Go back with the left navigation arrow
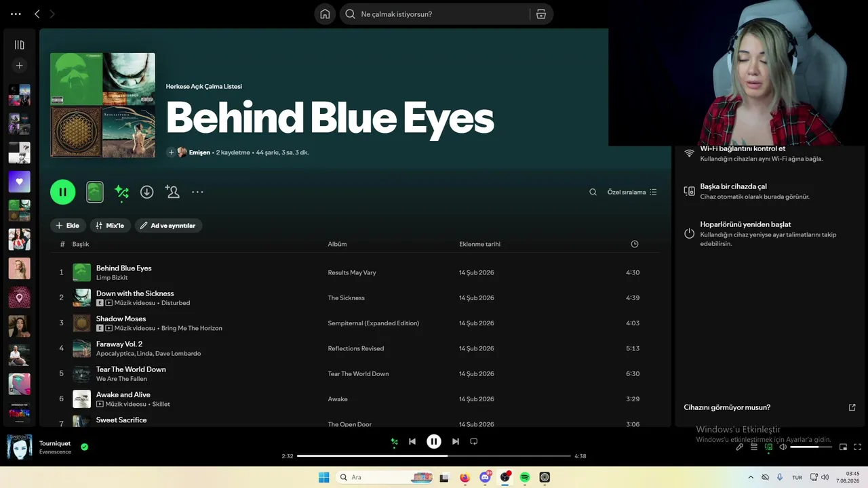 pyautogui.click(x=37, y=14)
